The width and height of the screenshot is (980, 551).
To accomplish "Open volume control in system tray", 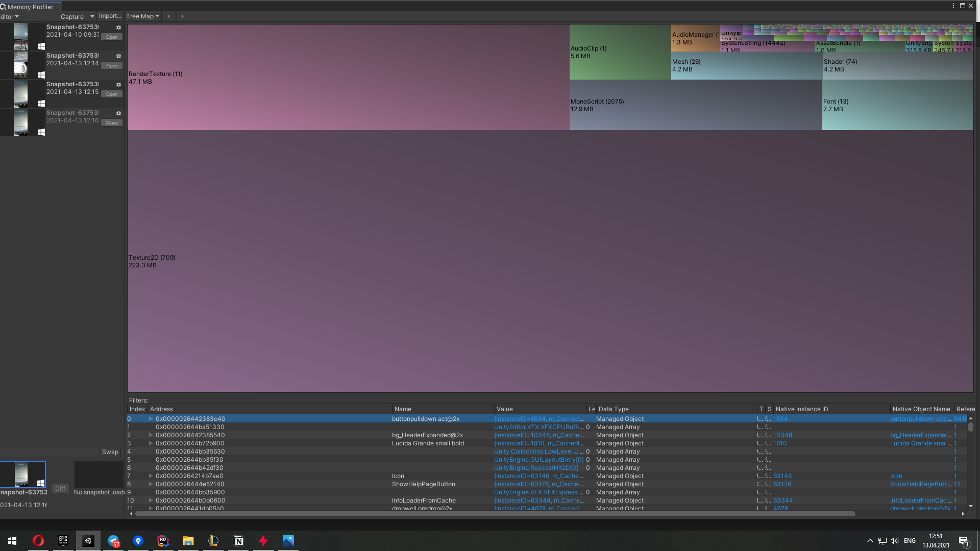I will point(894,541).
